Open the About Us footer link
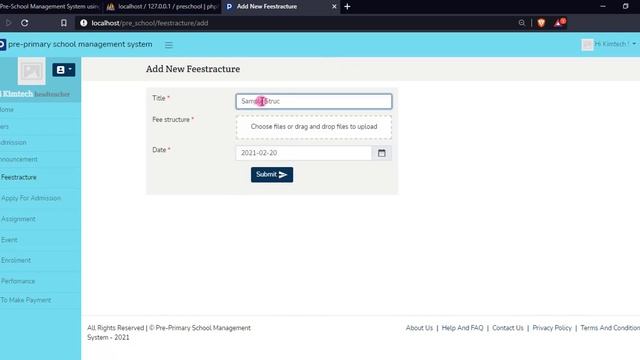Screen dimensions: 640x360 pyautogui.click(x=419, y=328)
